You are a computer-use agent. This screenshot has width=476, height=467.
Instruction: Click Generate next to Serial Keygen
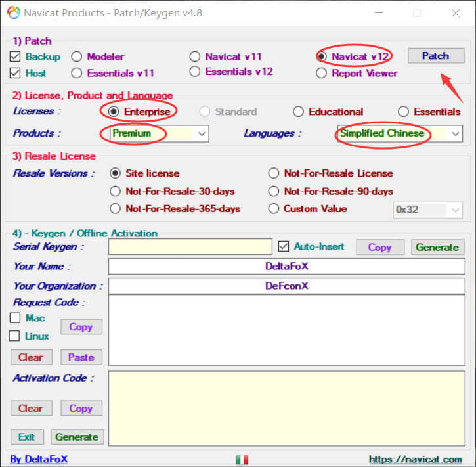[437, 247]
